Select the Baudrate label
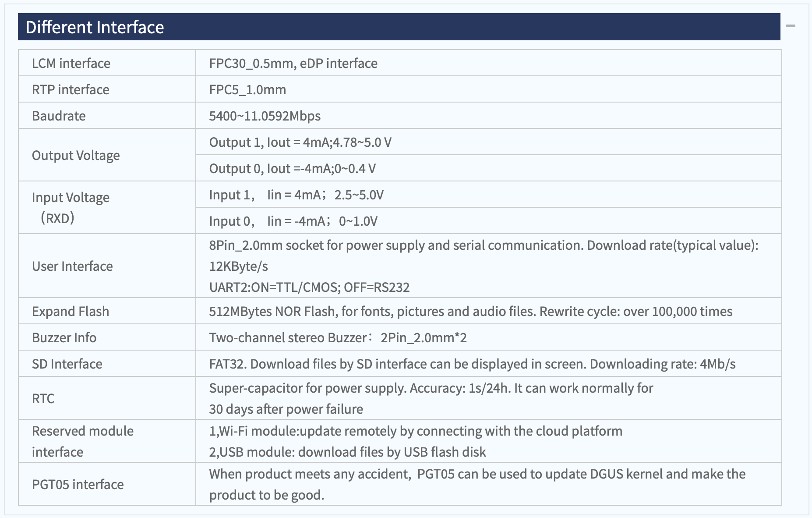Screen dimensions: 812x518 tap(59, 116)
